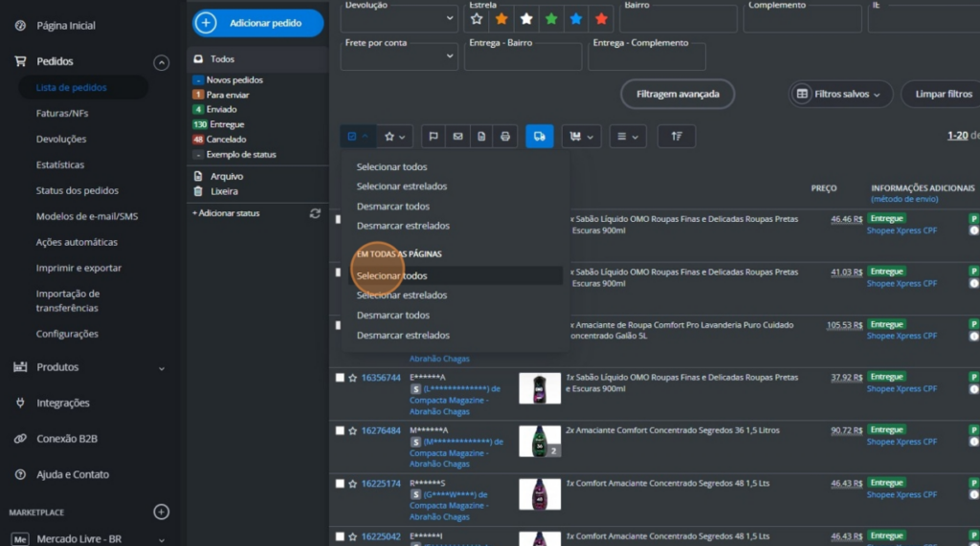
Task: Open the Frete por conta dropdown
Action: click(399, 56)
